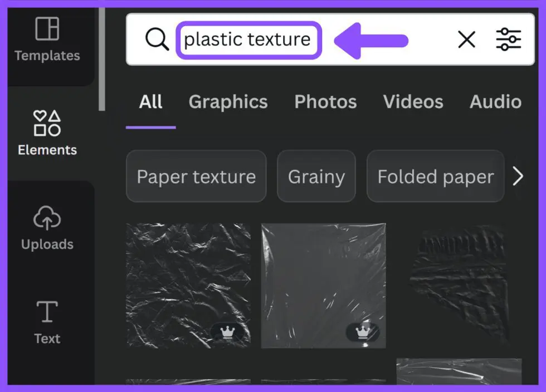This screenshot has width=546, height=392.
Task: Switch to the Photos tab
Action: pos(325,102)
